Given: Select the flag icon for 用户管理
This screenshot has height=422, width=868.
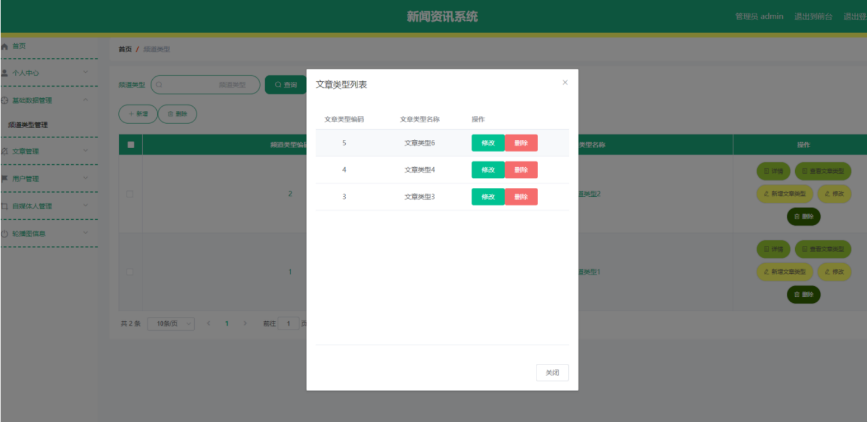Looking at the screenshot, I should [x=4, y=178].
